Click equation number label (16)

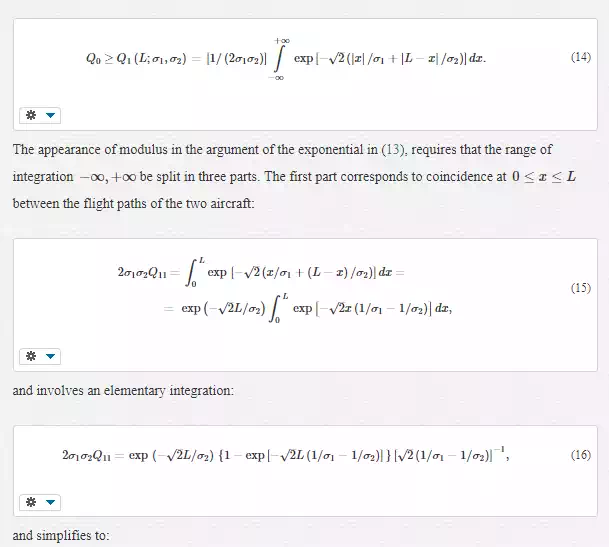580,455
